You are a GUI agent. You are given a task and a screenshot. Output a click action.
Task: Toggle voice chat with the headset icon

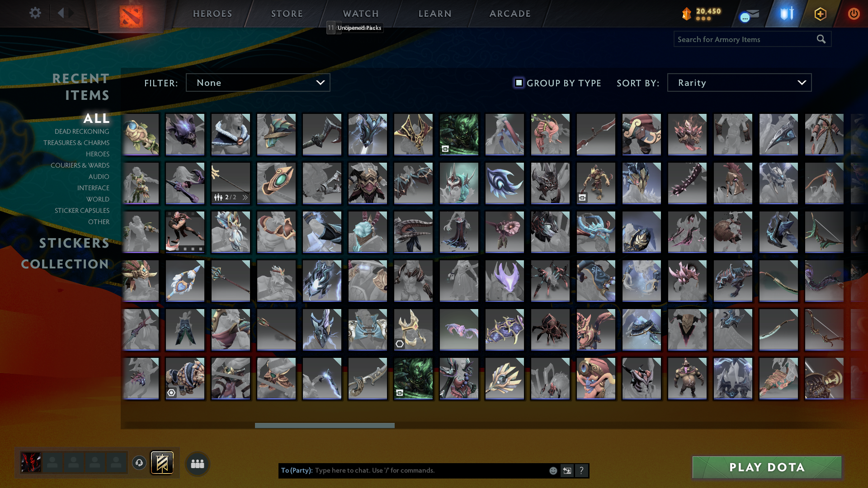point(139,463)
